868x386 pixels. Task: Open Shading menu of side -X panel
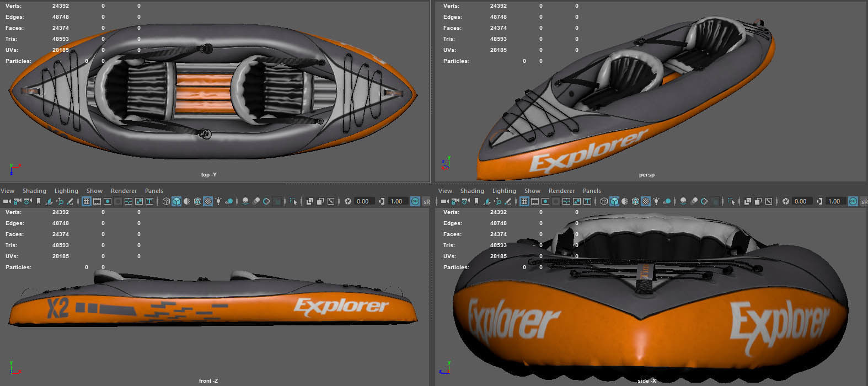[x=472, y=191]
